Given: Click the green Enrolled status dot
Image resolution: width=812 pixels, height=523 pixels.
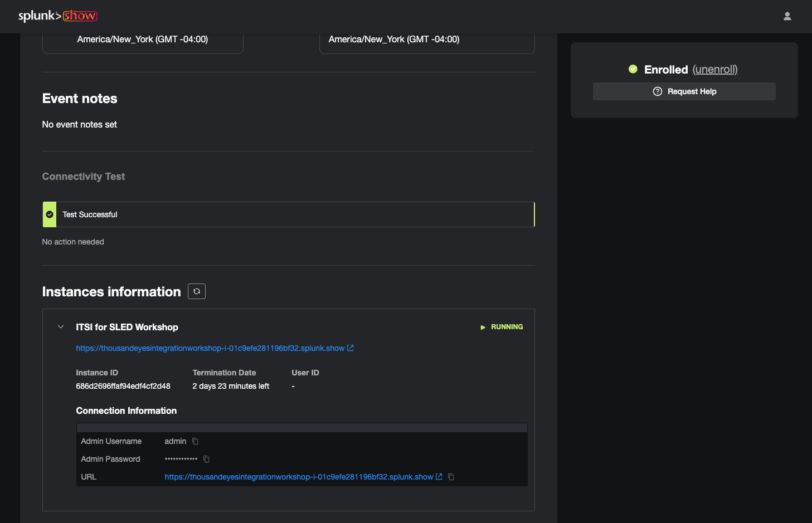Looking at the screenshot, I should pos(633,69).
